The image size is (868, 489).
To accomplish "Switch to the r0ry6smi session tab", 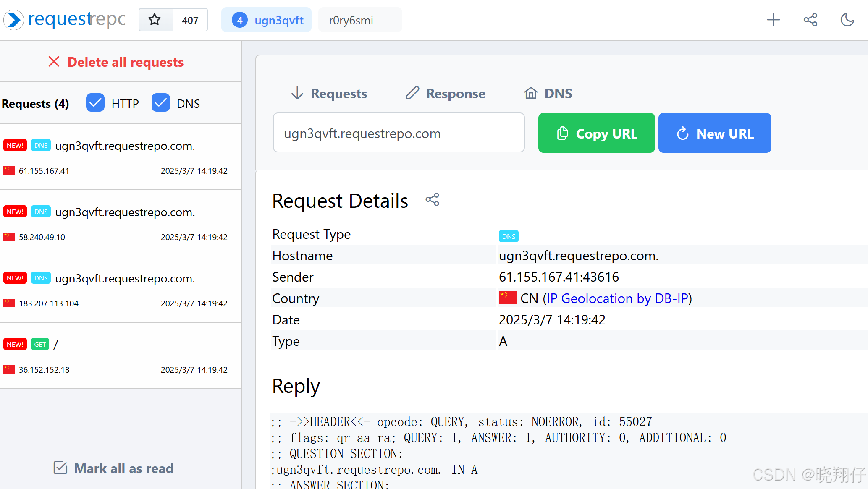I will [360, 20].
